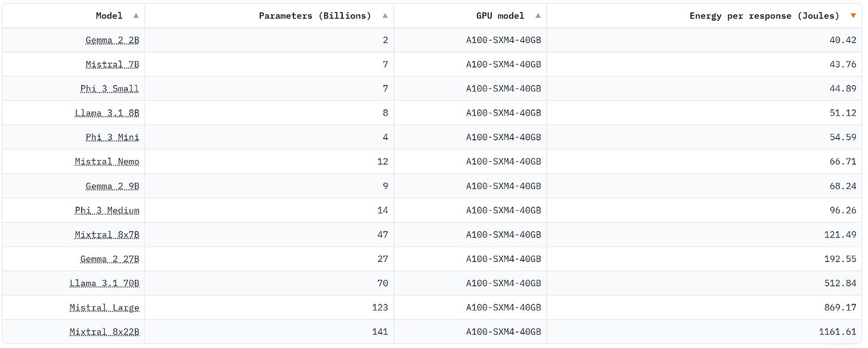This screenshot has height=348, width=868.
Task: Open the Gemma 2 27B link
Action: (x=110, y=259)
